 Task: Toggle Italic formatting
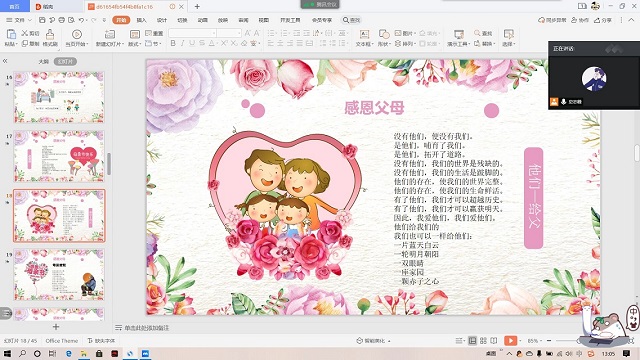[x=182, y=43]
